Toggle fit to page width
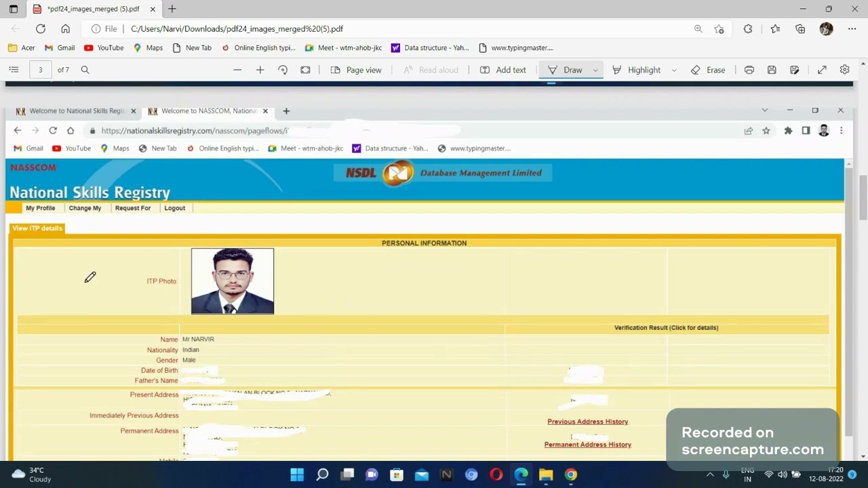Viewport: 868px width, 488px height. click(305, 70)
